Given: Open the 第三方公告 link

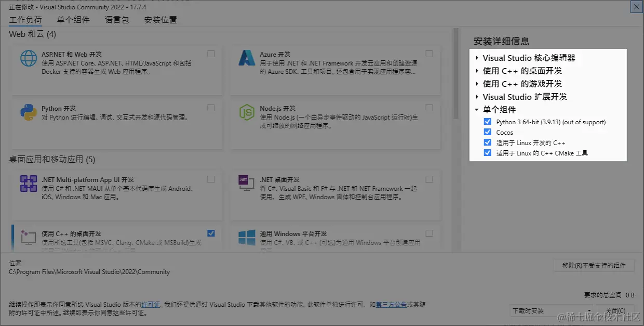Looking at the screenshot, I should tap(391, 304).
